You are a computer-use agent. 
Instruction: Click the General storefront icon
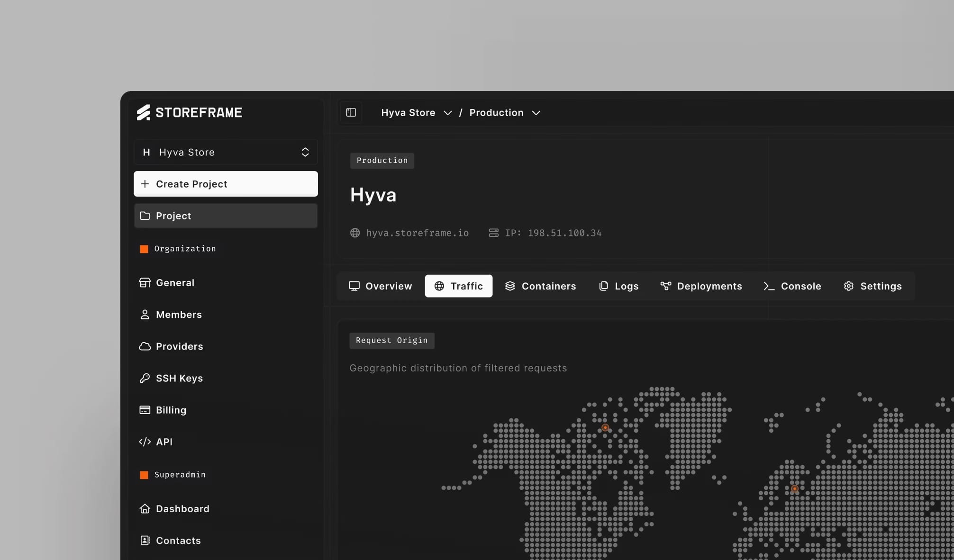pyautogui.click(x=145, y=283)
